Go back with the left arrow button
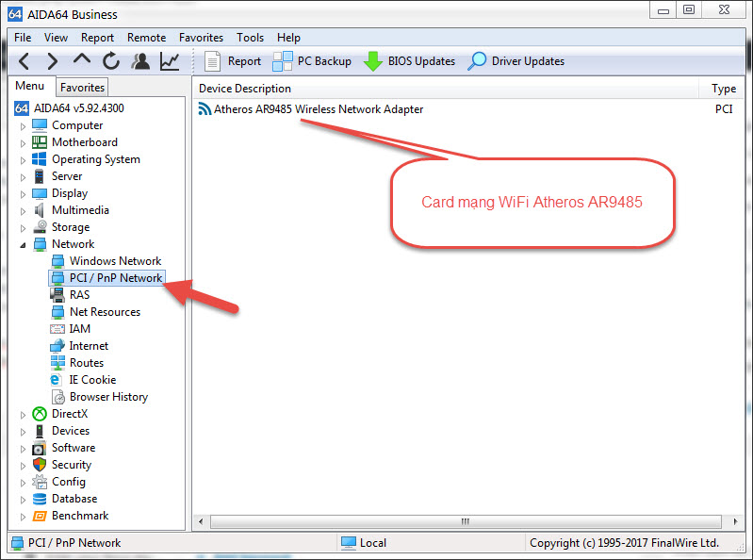The width and height of the screenshot is (753, 560). 24,61
